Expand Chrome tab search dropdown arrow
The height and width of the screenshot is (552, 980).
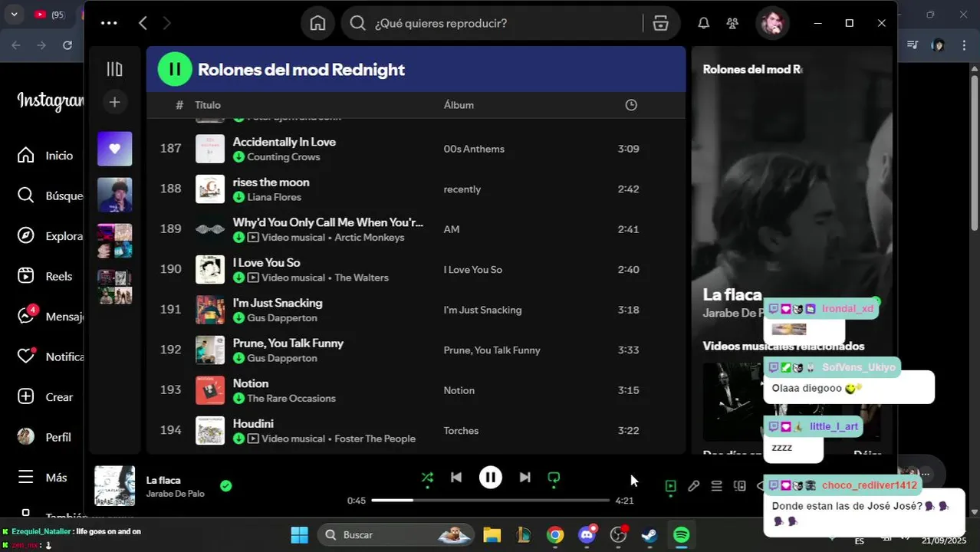pyautogui.click(x=14, y=15)
